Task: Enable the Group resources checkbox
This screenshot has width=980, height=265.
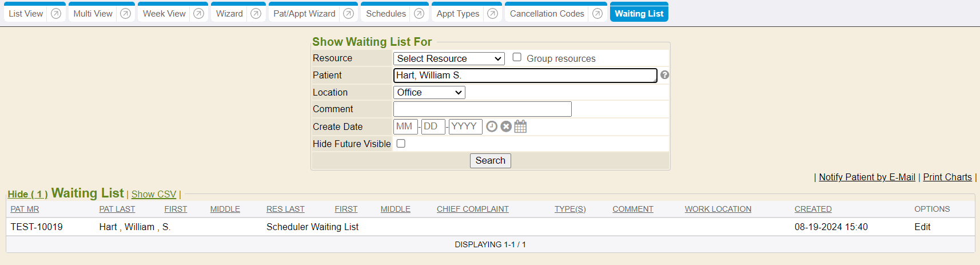Action: (517, 57)
